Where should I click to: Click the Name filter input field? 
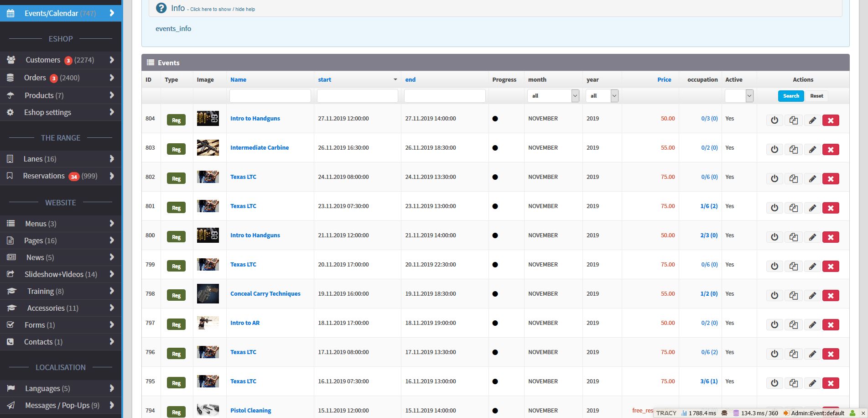click(270, 96)
